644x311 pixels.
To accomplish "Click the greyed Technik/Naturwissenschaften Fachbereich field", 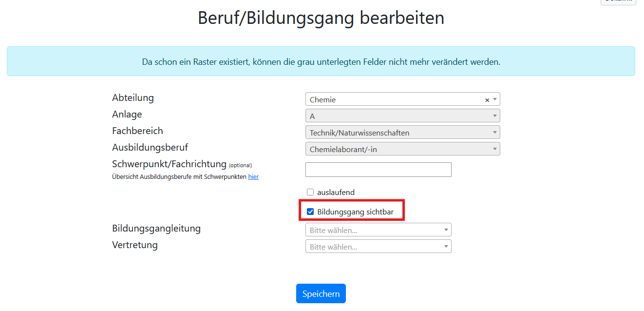I will 403,133.
